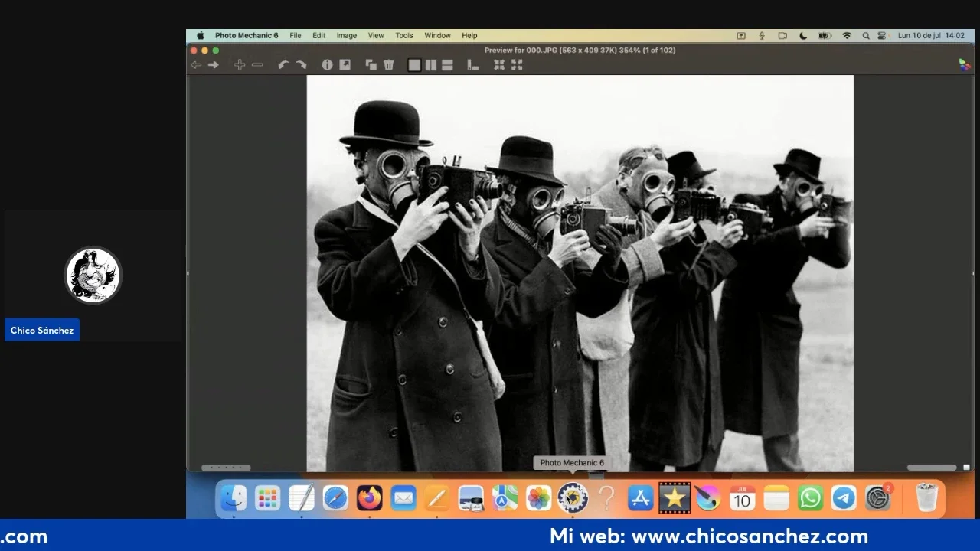Open the photo info panel icon

(x=328, y=65)
